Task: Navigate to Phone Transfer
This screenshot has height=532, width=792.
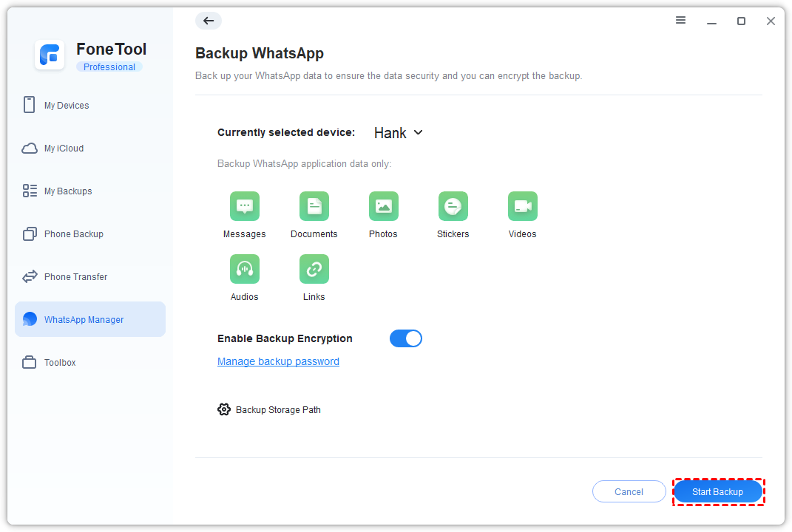Action: (x=75, y=277)
